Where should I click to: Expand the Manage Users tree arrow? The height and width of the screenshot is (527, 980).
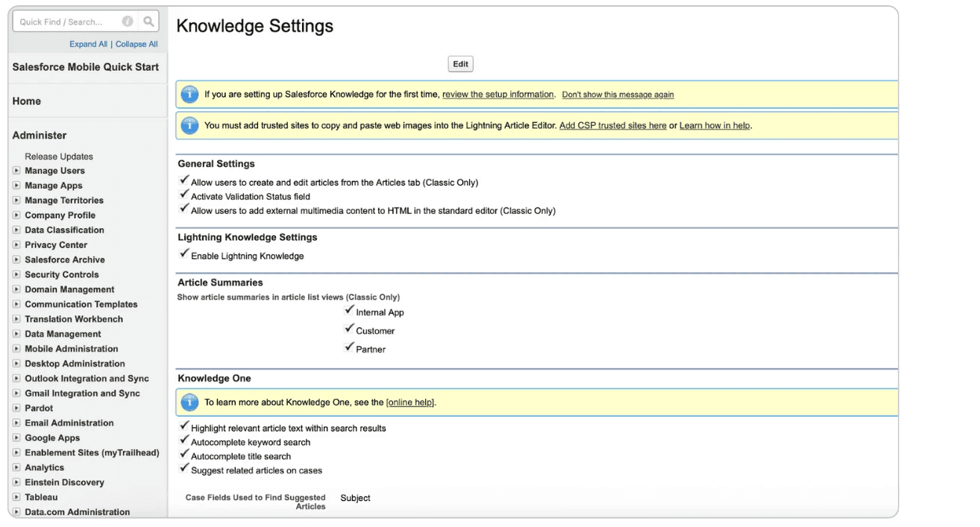pyautogui.click(x=17, y=171)
